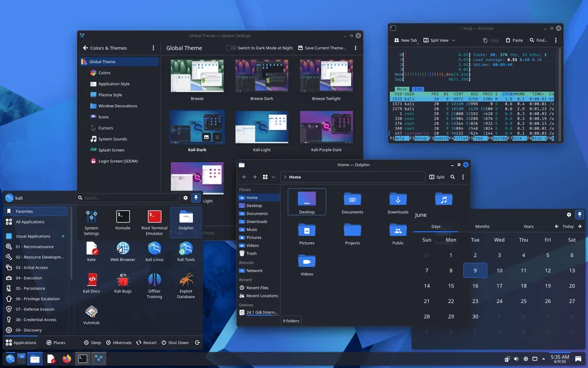The width and height of the screenshot is (588, 368).
Task: Switch the calendar to the Years tab
Action: tap(528, 227)
